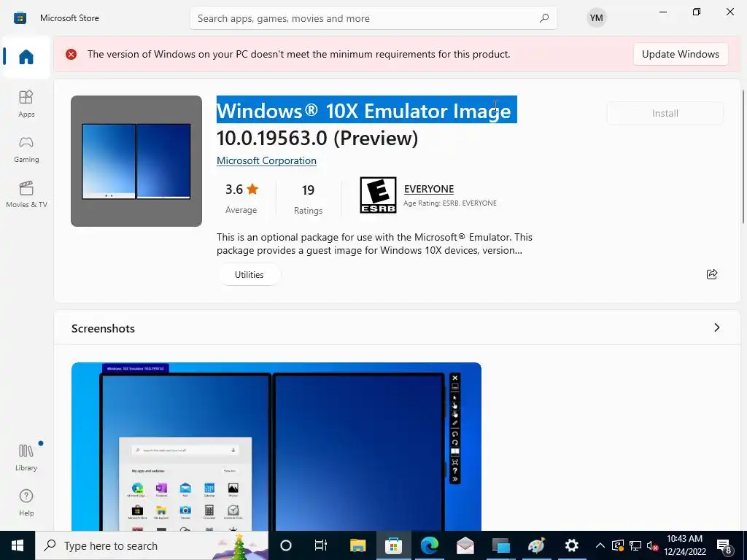Image resolution: width=747 pixels, height=560 pixels.
Task: Click 'Age Rating: ESRB. EVERYONE' text
Action: click(x=449, y=203)
